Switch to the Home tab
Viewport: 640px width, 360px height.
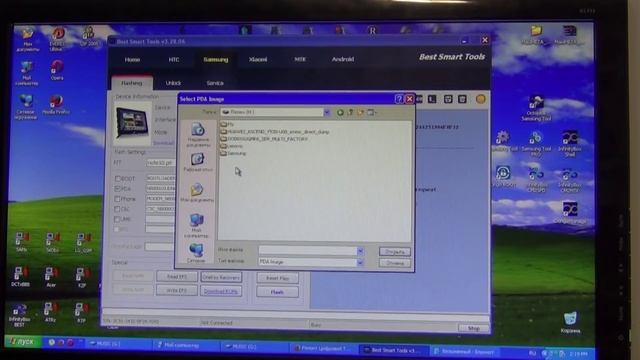132,60
